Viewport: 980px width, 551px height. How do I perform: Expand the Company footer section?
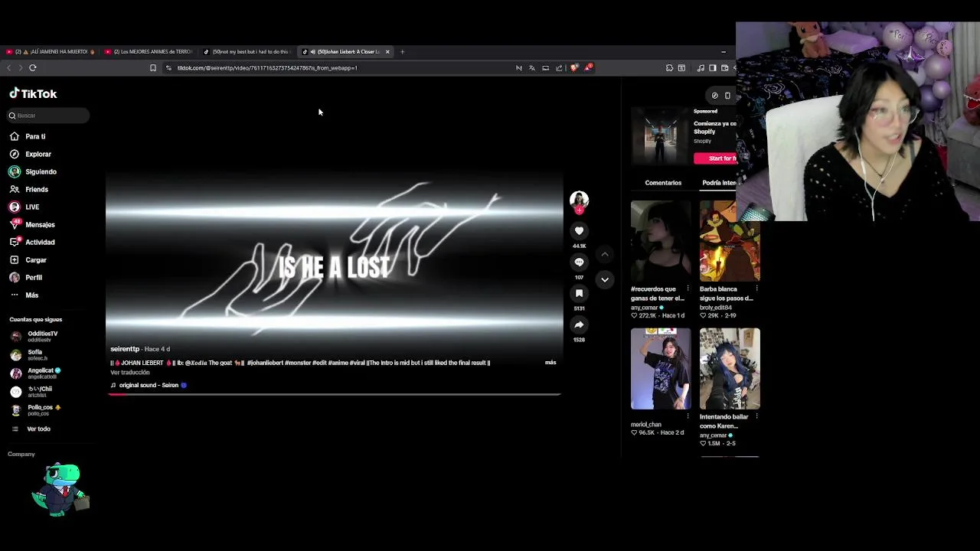[21, 454]
